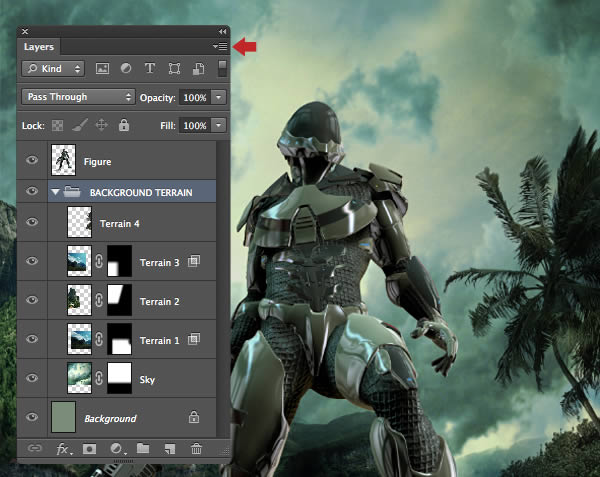This screenshot has height=477, width=600.
Task: Click Terrain 3 smart object badge
Action: pyautogui.click(x=194, y=261)
